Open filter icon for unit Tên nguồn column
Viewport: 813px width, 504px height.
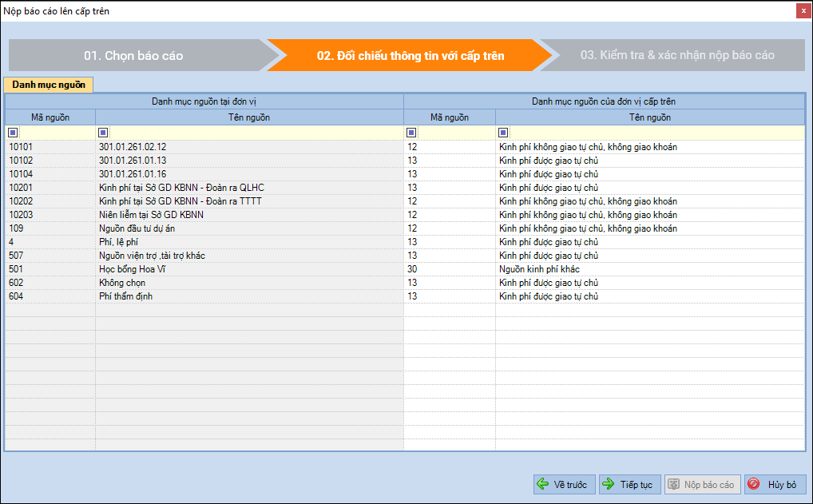[x=103, y=133]
